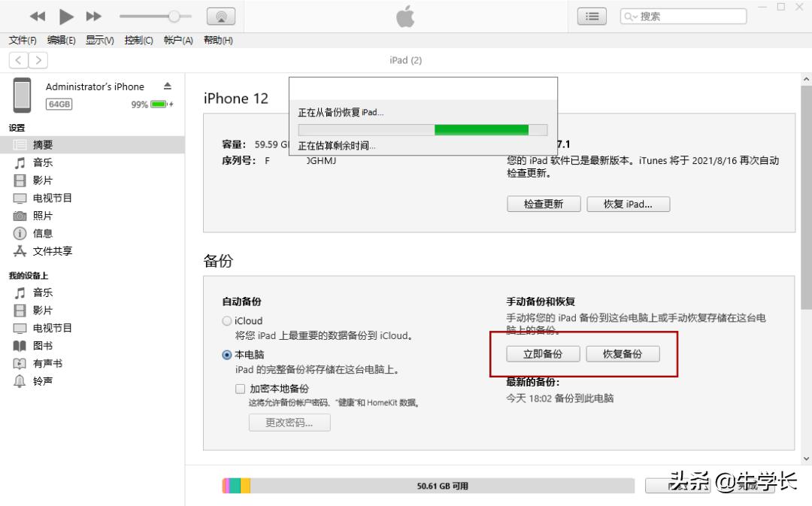The width and height of the screenshot is (812, 506).
Task: Select 铃声 under 我的设备上
Action: [x=41, y=381]
